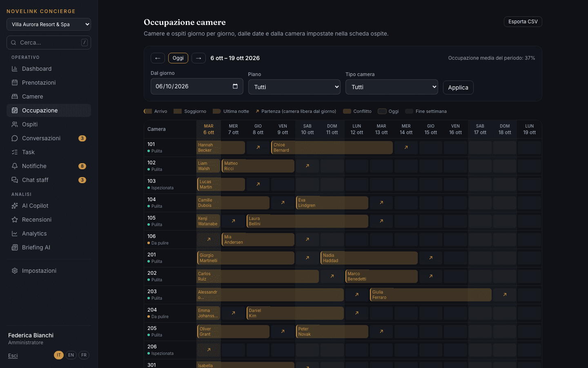Open Briefing AI newspaper icon

click(15, 247)
